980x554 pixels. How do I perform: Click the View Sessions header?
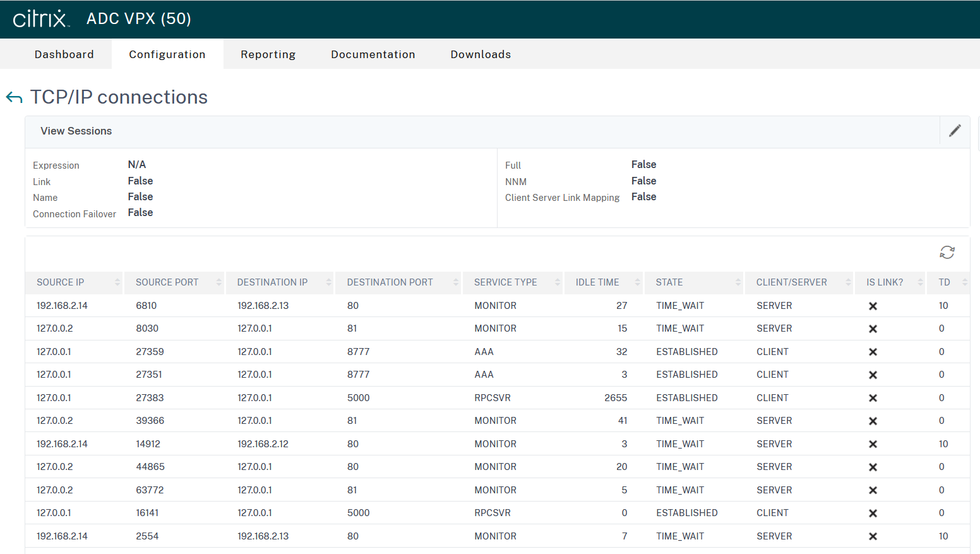click(76, 131)
